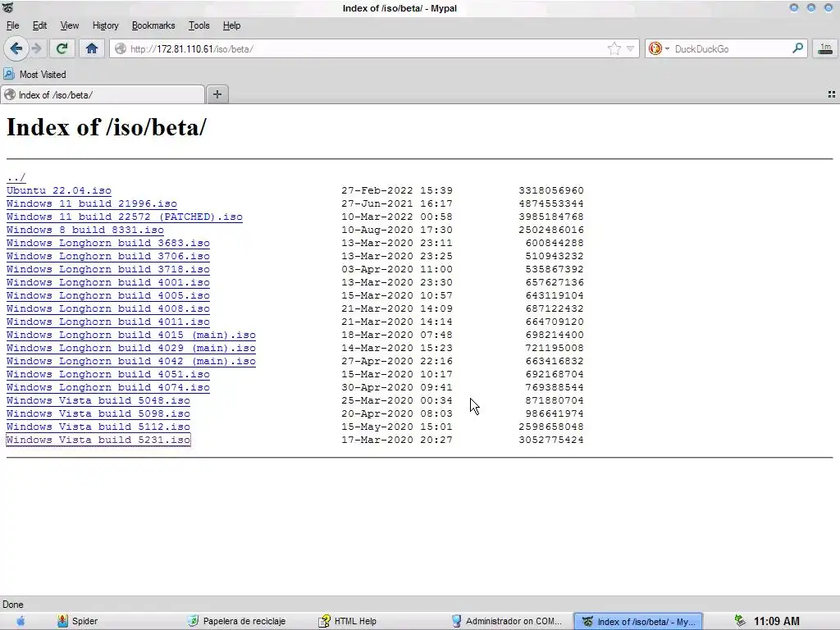Image resolution: width=840 pixels, height=630 pixels.
Task: Click the 11:09 AM clock
Action: point(776,621)
